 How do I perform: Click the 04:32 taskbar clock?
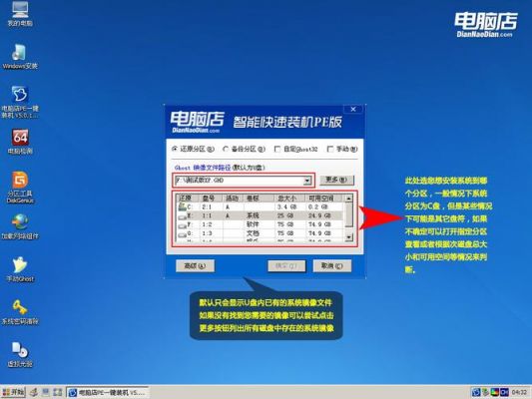point(519,393)
